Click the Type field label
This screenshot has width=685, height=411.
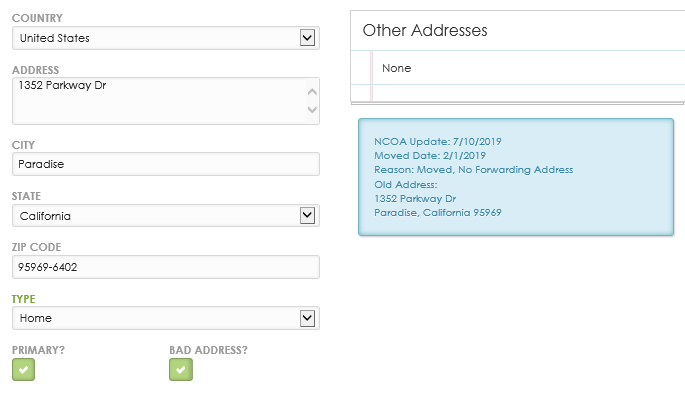coord(25,299)
